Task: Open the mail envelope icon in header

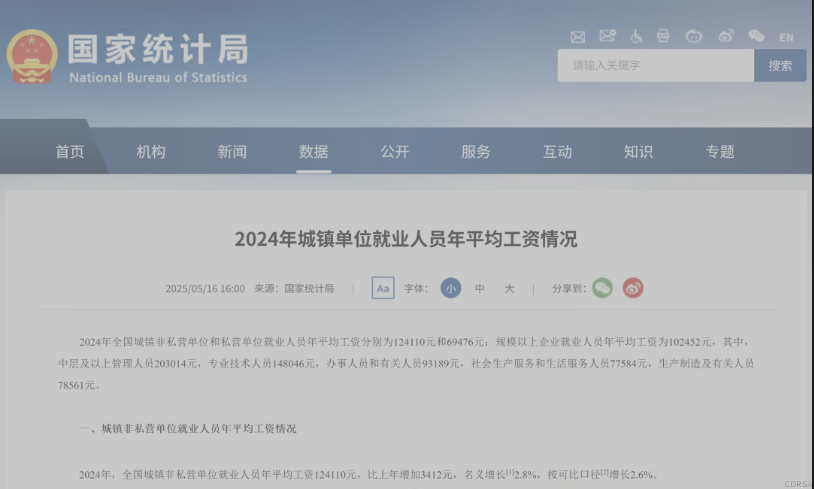Action: (578, 37)
